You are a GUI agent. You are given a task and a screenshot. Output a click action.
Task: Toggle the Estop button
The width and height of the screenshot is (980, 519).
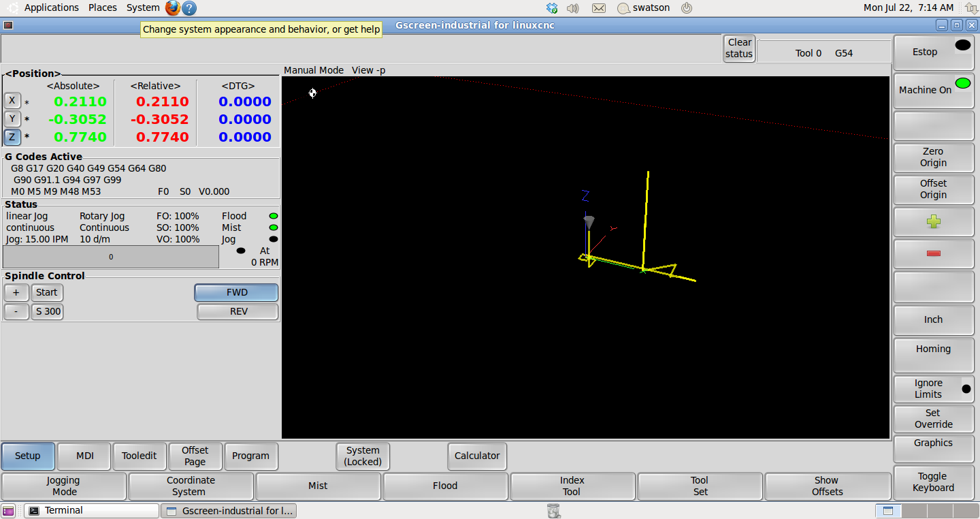(933, 52)
